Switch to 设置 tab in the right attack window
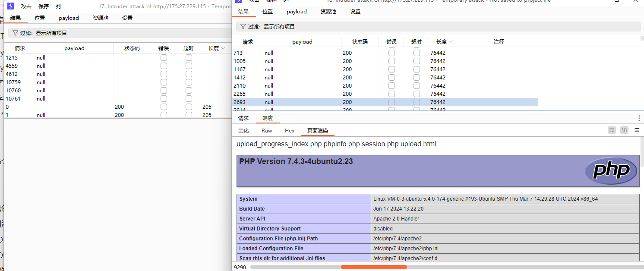Viewport: 644px width, 271px height. tap(355, 12)
